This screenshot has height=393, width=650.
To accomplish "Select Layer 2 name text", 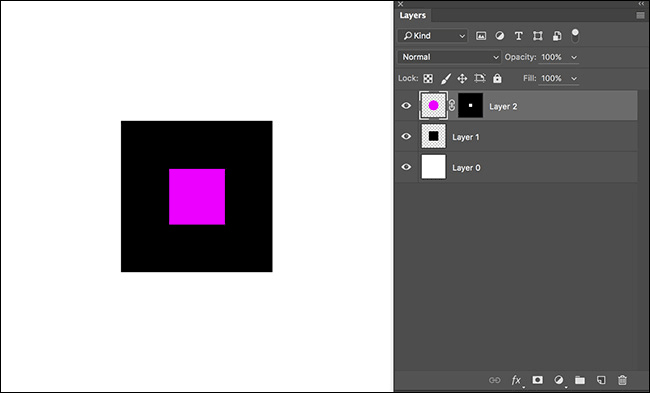I will point(503,107).
